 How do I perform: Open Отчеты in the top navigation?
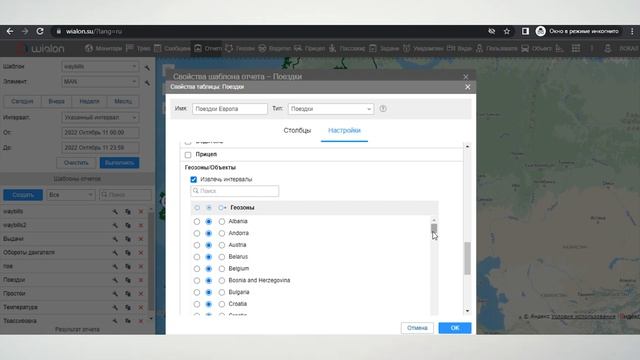(208, 49)
